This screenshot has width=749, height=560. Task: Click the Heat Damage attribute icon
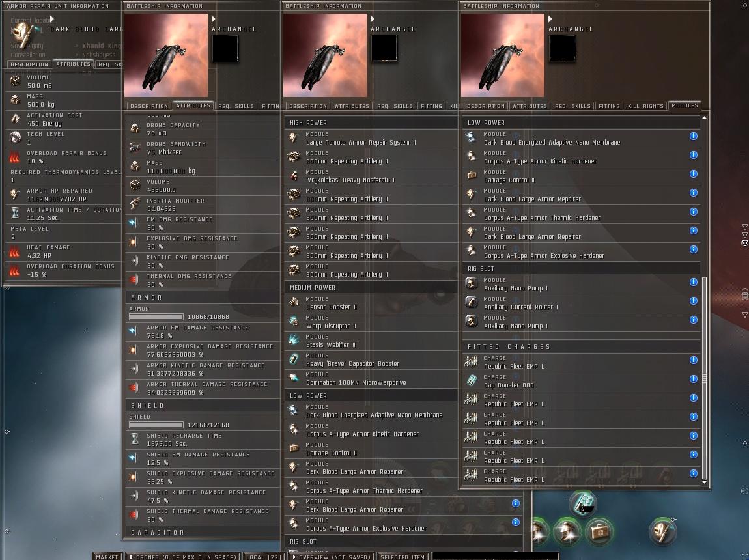(15, 251)
